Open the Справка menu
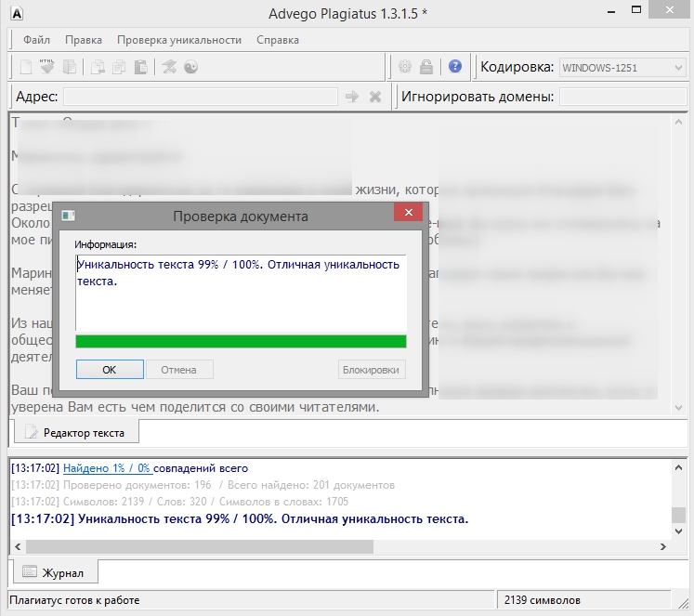Image resolution: width=694 pixels, height=616 pixels. [278, 40]
